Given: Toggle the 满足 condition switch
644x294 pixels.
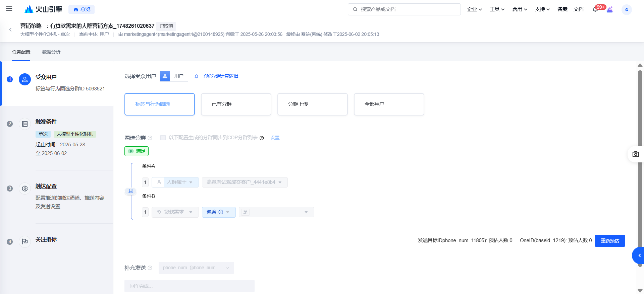Looking at the screenshot, I should click(137, 151).
